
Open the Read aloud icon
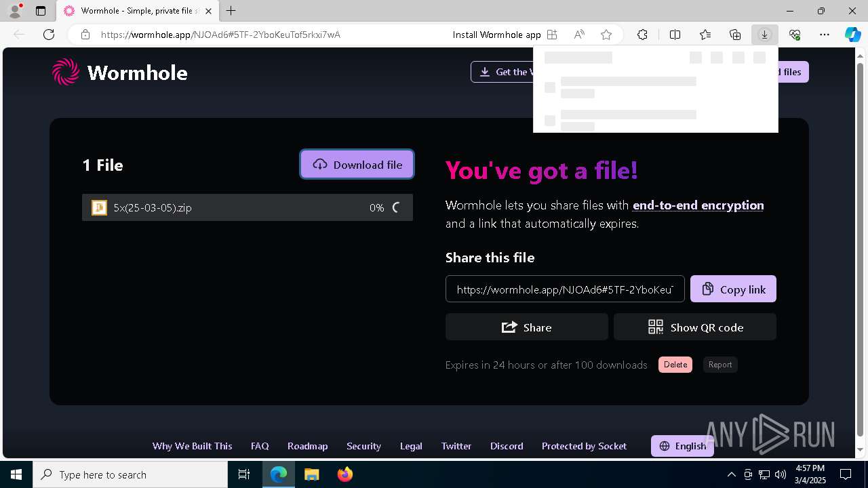579,35
